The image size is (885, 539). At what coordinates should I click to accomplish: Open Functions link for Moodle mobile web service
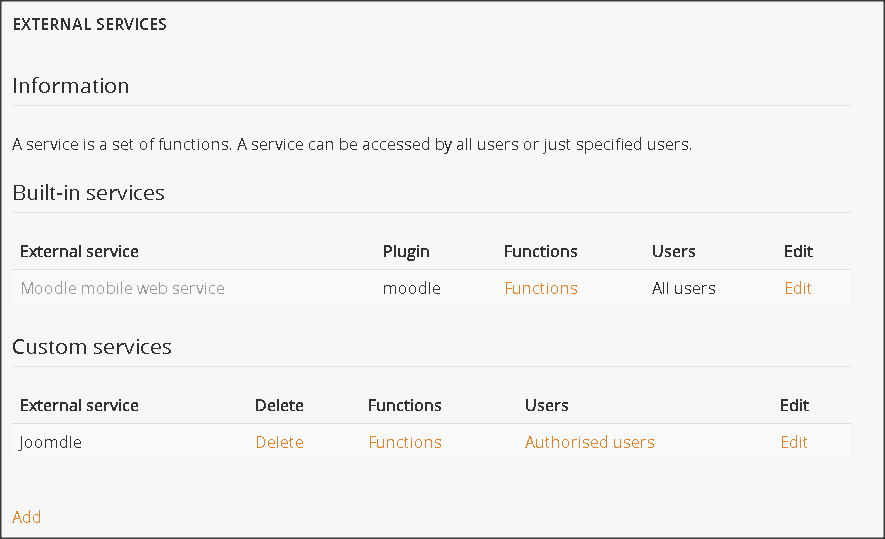click(541, 288)
